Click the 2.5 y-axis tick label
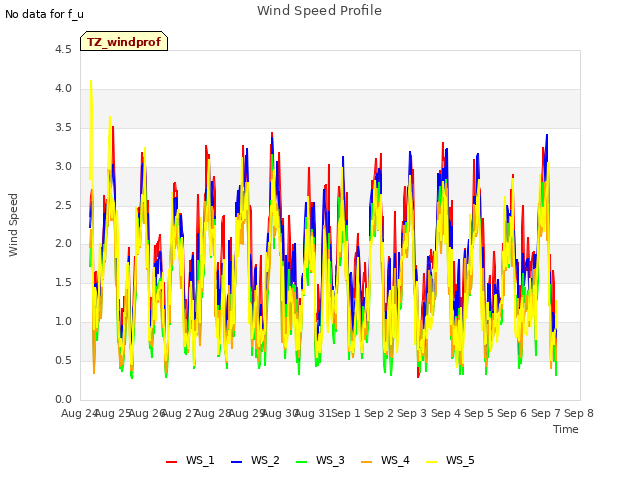The height and width of the screenshot is (480, 640). click(x=63, y=205)
